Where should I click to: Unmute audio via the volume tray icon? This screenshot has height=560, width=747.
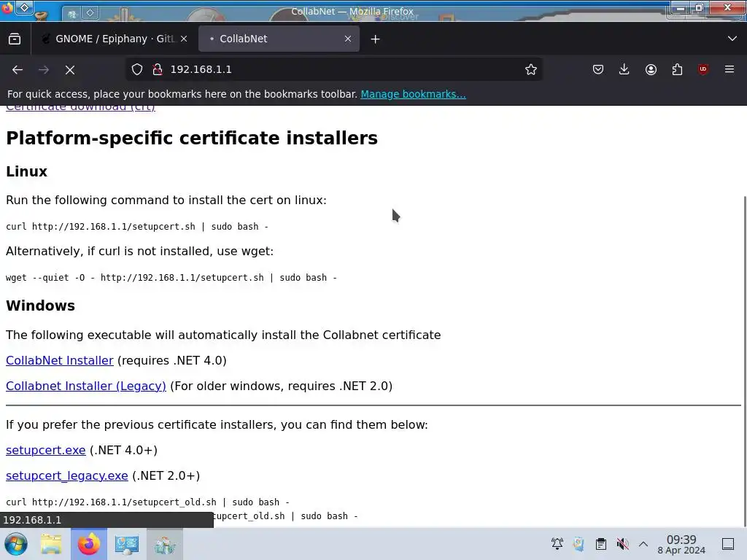pos(622,544)
